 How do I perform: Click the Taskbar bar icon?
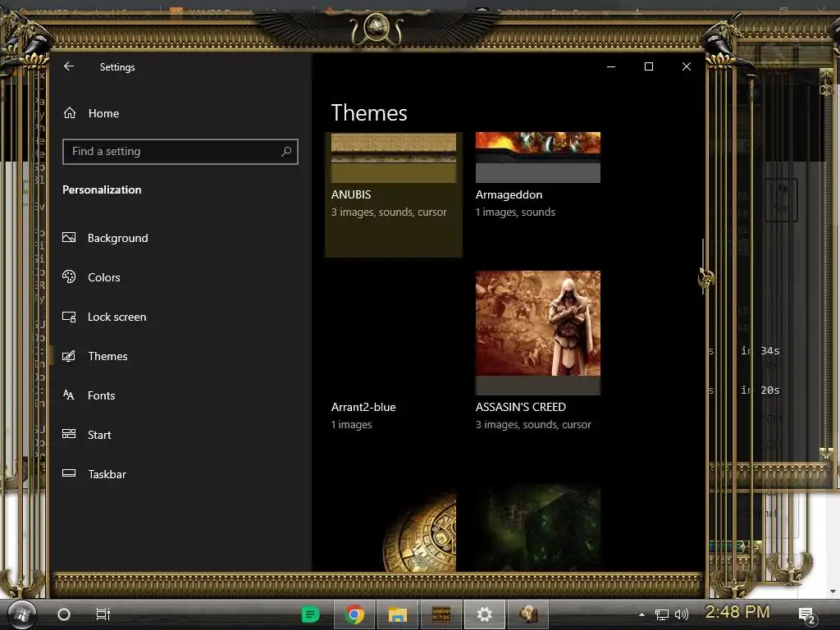[69, 473]
